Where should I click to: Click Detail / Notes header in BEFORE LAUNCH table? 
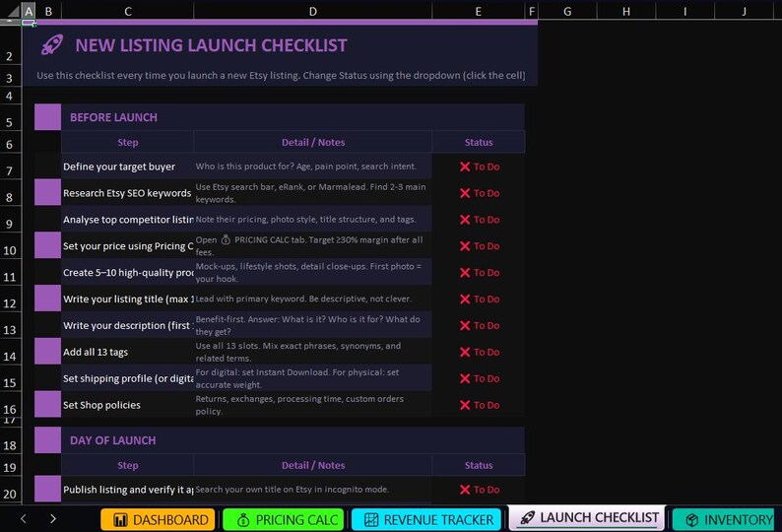[312, 142]
